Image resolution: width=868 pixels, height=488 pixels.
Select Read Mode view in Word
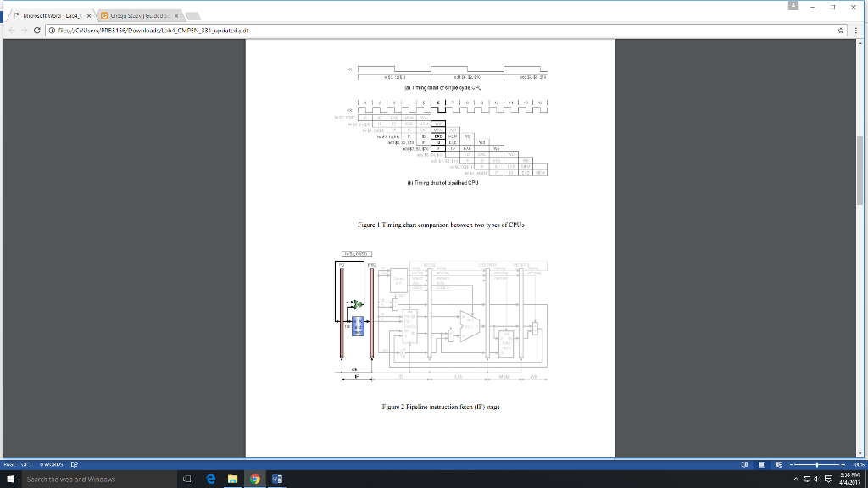745,464
